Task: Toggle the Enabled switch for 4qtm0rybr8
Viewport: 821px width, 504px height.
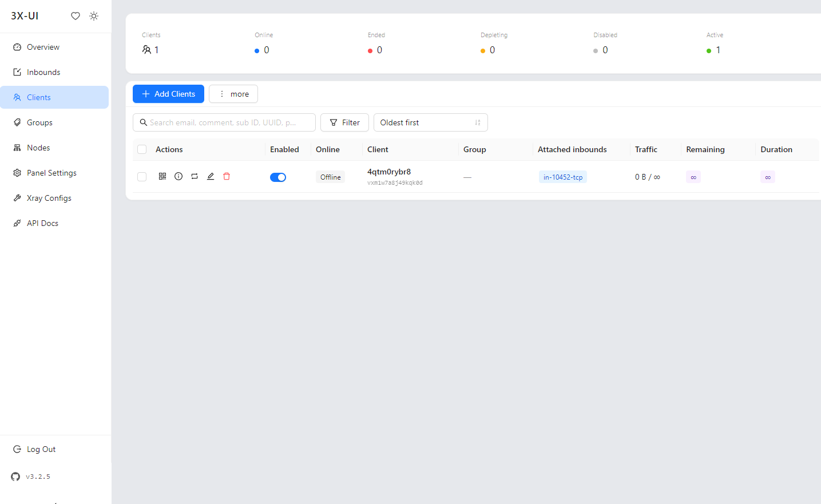Action: click(x=278, y=177)
